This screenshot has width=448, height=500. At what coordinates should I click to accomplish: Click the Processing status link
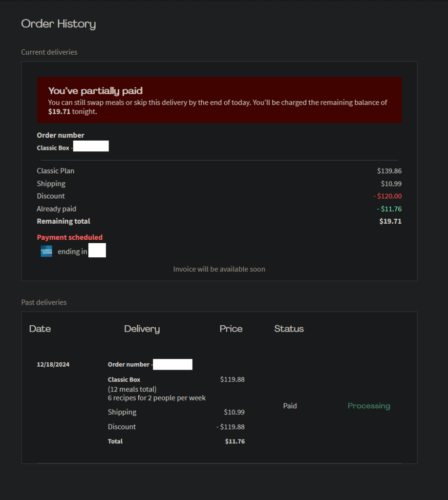pyautogui.click(x=368, y=406)
